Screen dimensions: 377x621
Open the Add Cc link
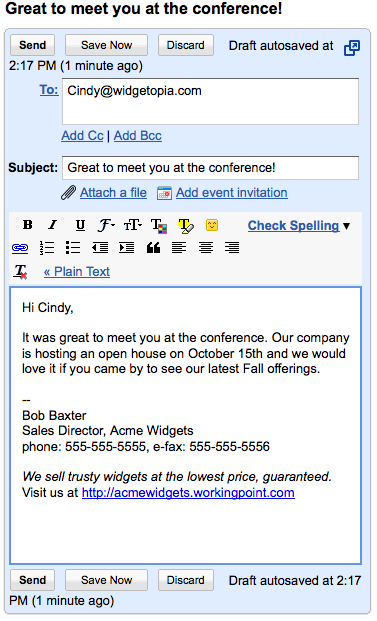[82, 135]
